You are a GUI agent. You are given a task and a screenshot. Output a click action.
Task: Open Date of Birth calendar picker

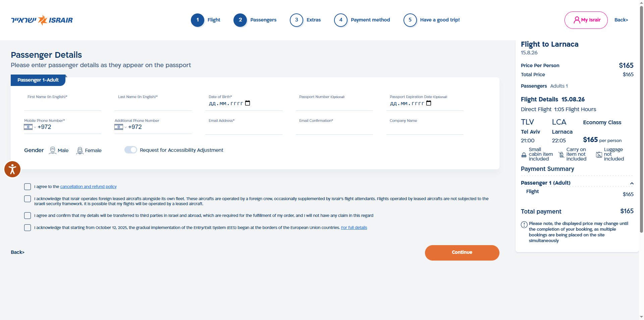(x=248, y=103)
